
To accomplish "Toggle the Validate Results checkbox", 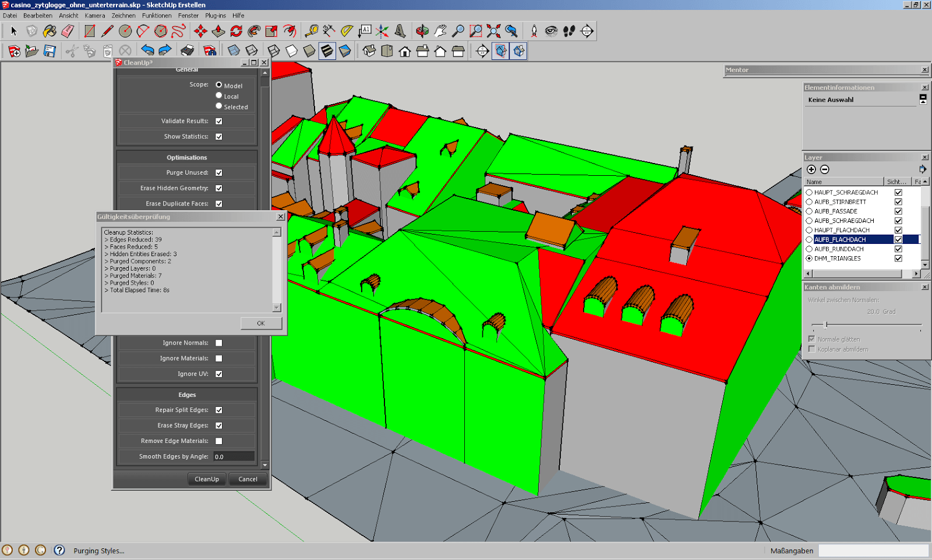I will pos(219,121).
